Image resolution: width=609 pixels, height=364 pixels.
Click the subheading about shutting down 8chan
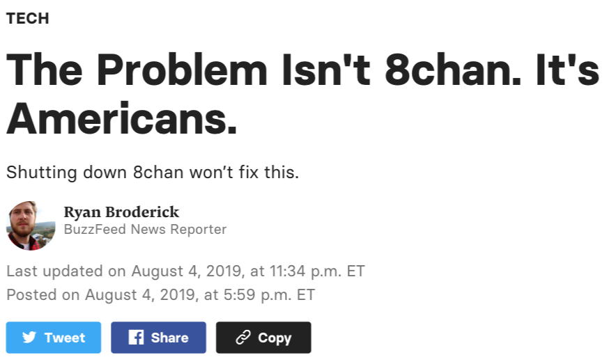coord(153,172)
